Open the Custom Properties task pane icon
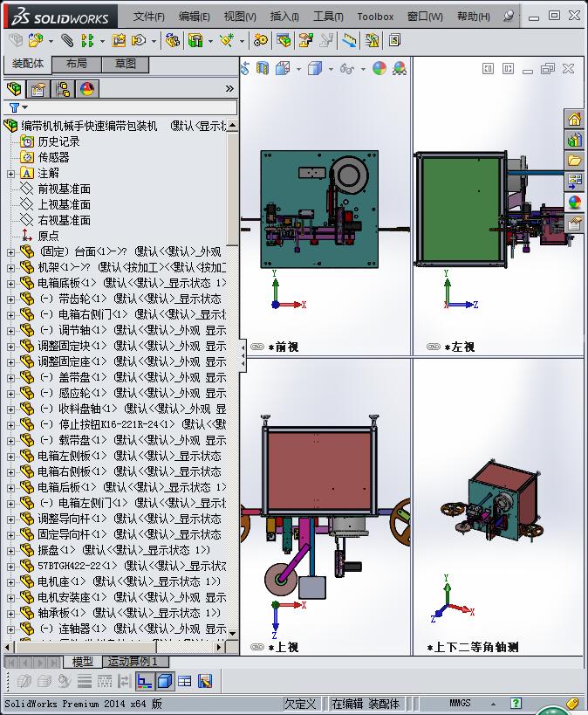Viewport: 588px width, 715px height. tap(574, 223)
